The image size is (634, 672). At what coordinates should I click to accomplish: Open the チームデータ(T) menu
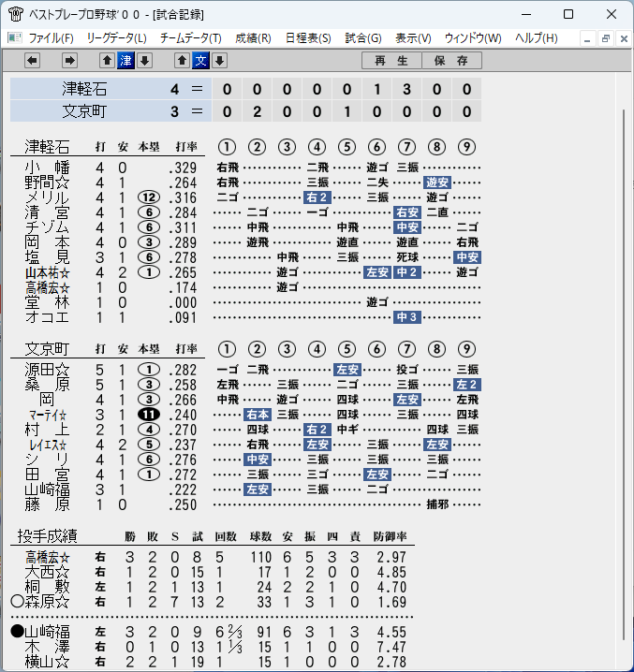(190, 38)
